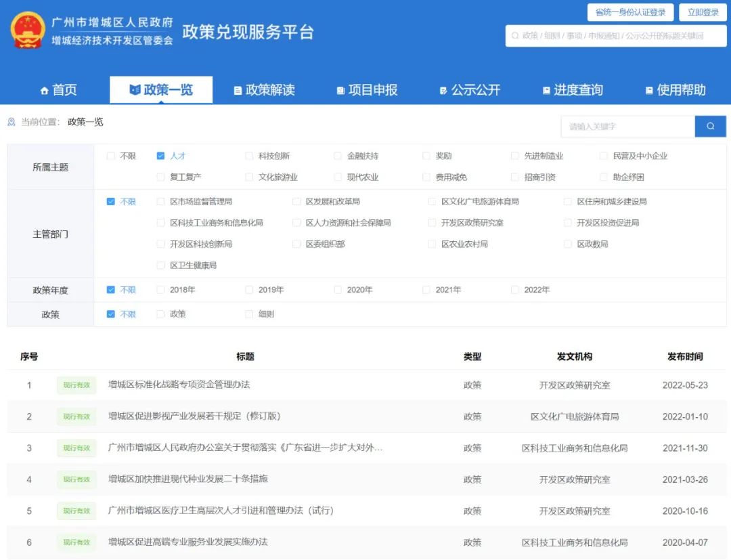Click the icon beside 项目申报

coord(340,91)
